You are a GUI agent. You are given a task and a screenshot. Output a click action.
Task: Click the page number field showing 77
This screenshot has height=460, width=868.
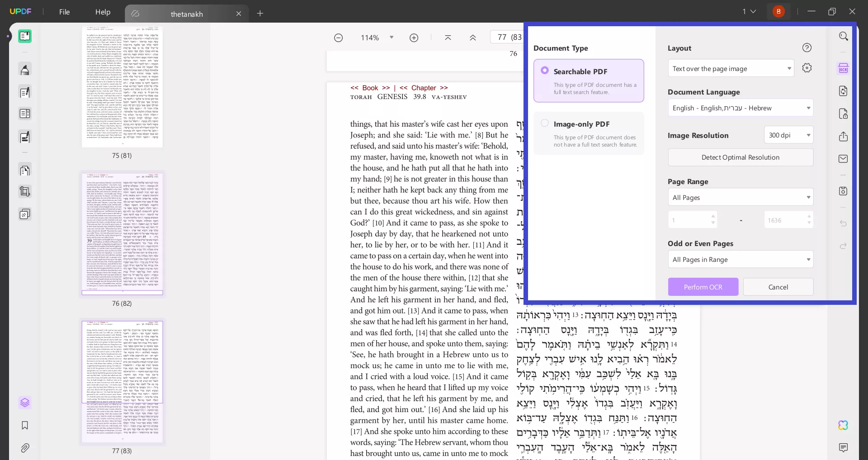click(x=506, y=37)
